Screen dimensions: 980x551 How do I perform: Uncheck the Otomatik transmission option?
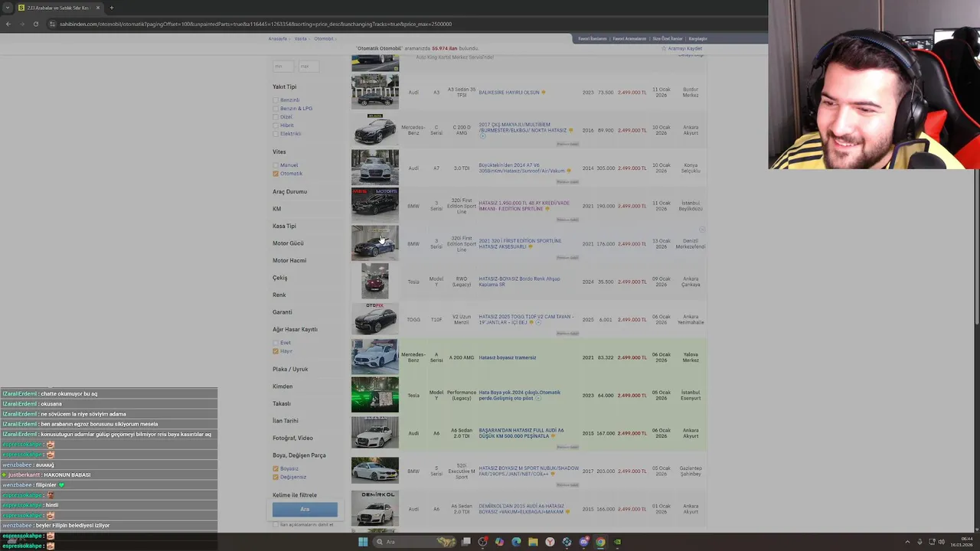coord(276,174)
